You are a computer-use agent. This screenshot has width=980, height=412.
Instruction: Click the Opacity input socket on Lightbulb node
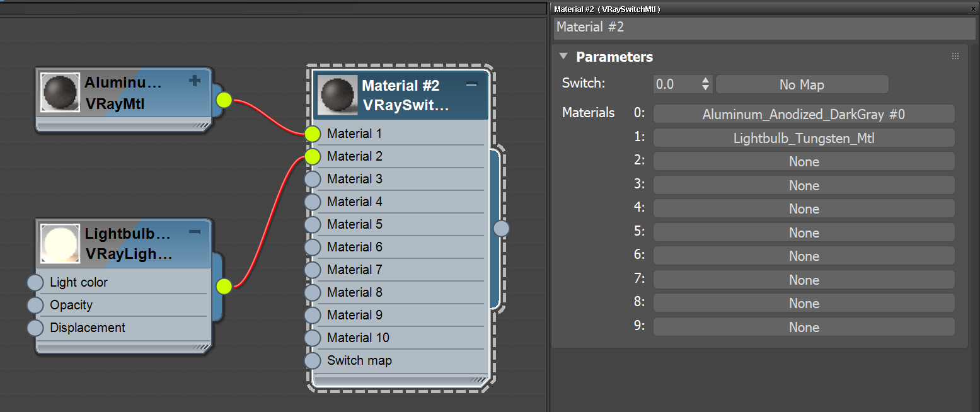point(35,305)
